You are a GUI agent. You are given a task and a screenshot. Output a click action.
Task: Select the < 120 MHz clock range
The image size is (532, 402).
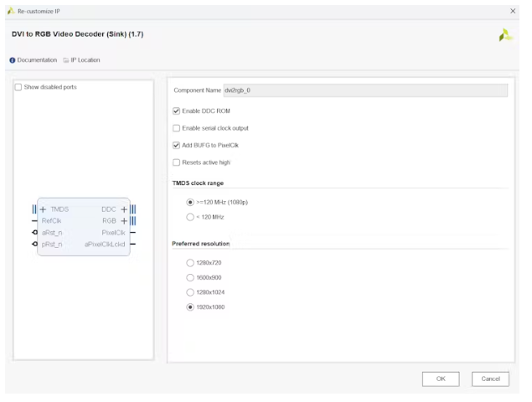190,217
